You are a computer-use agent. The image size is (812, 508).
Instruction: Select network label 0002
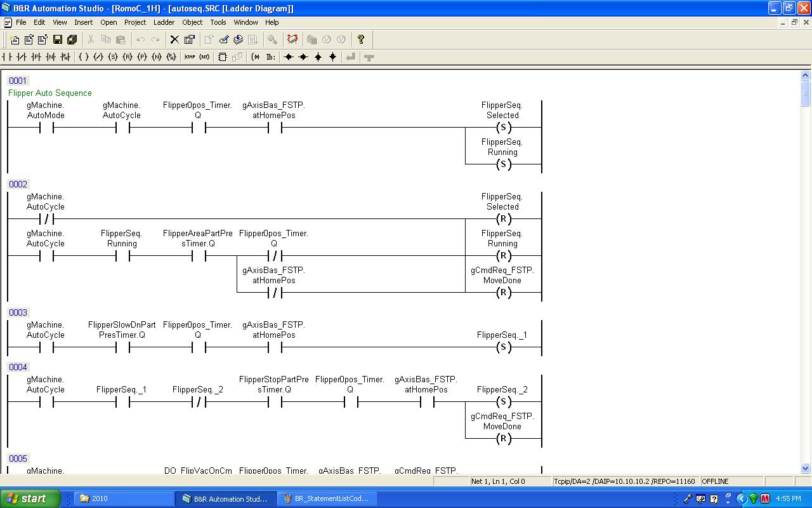point(18,184)
